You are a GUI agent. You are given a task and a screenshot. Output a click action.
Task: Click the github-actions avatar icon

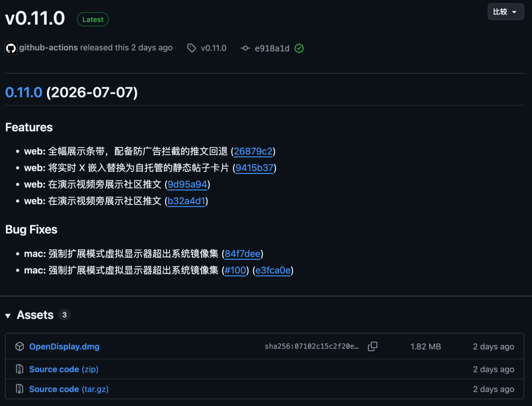pos(11,48)
